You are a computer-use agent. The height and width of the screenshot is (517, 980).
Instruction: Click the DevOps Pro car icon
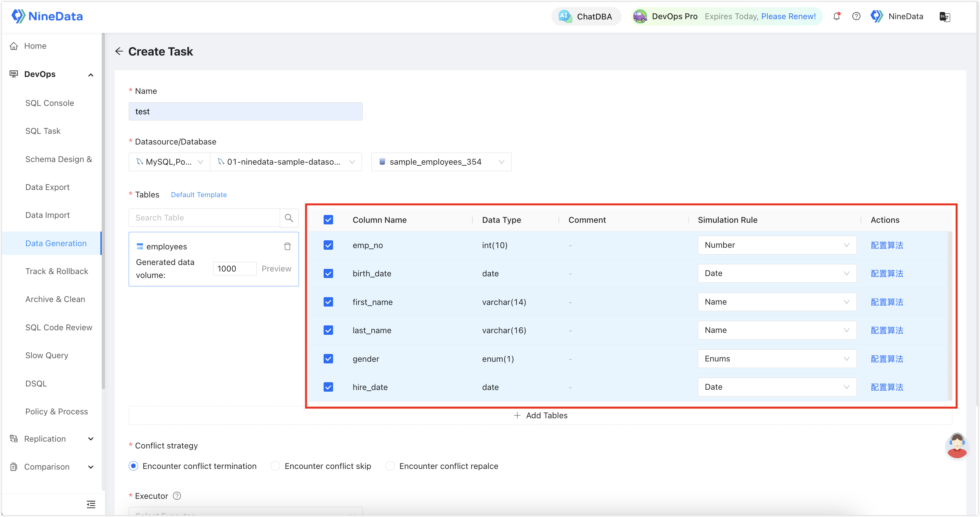point(640,16)
